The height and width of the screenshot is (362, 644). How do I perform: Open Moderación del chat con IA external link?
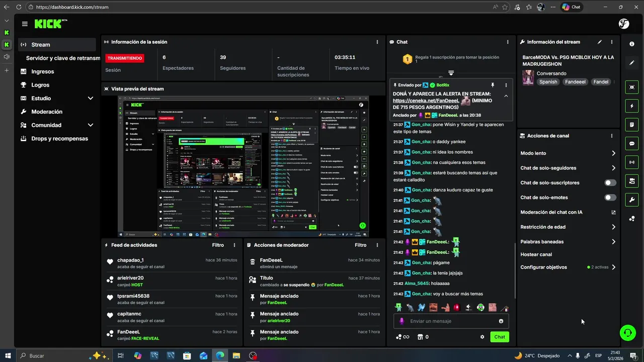click(x=613, y=212)
